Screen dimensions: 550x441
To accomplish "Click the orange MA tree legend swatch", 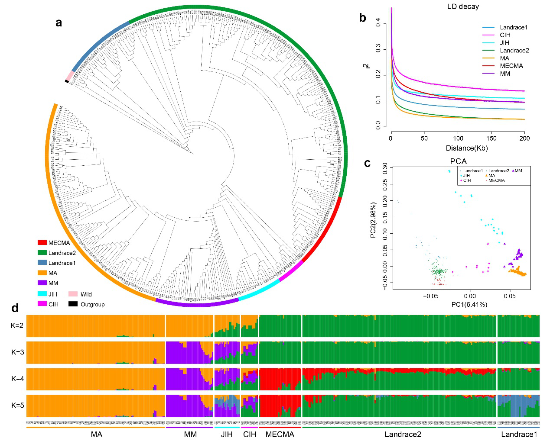I will click(42, 273).
